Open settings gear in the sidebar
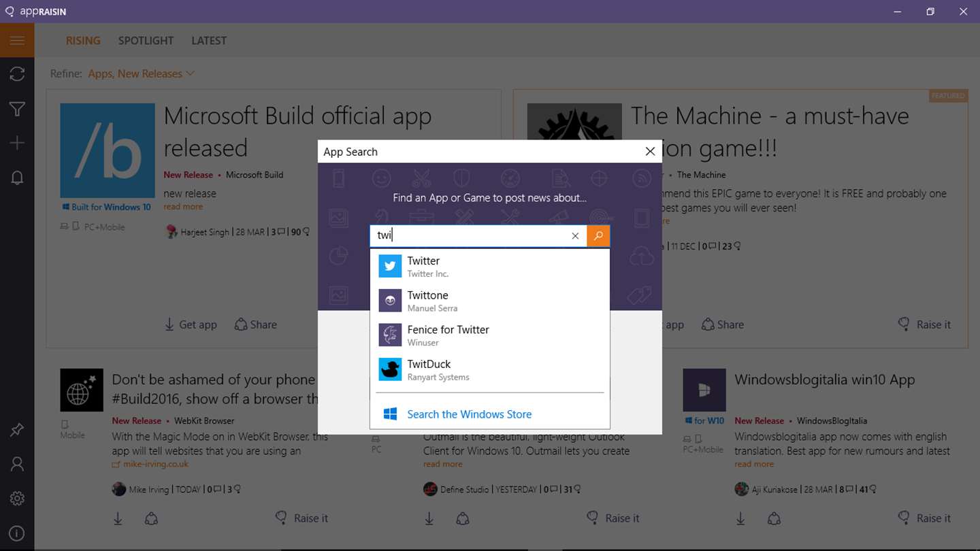Viewport: 980px width, 551px height. (x=17, y=499)
